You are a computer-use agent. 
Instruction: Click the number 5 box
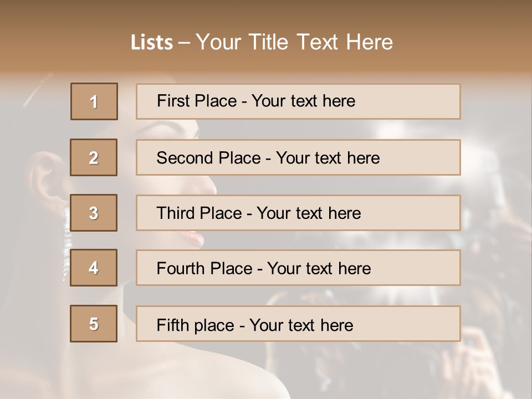(x=94, y=324)
